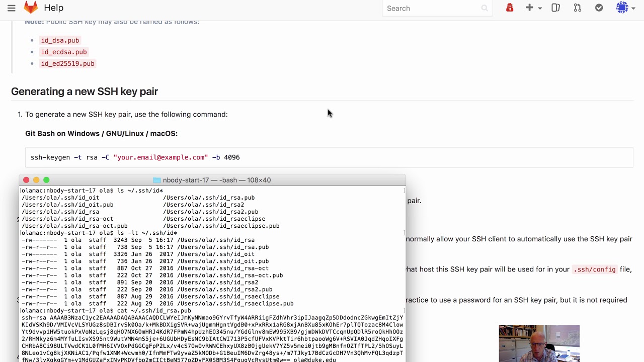Click the 'ls -lt ~/.ssh/id*' terminal command
Viewport: 644px width, 362px height.
tap(147, 233)
